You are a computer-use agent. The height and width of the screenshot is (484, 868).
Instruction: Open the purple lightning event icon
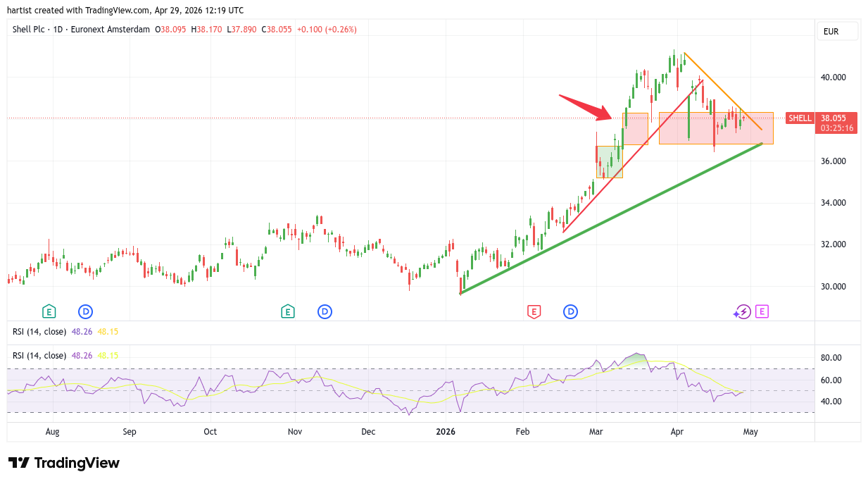(x=743, y=312)
